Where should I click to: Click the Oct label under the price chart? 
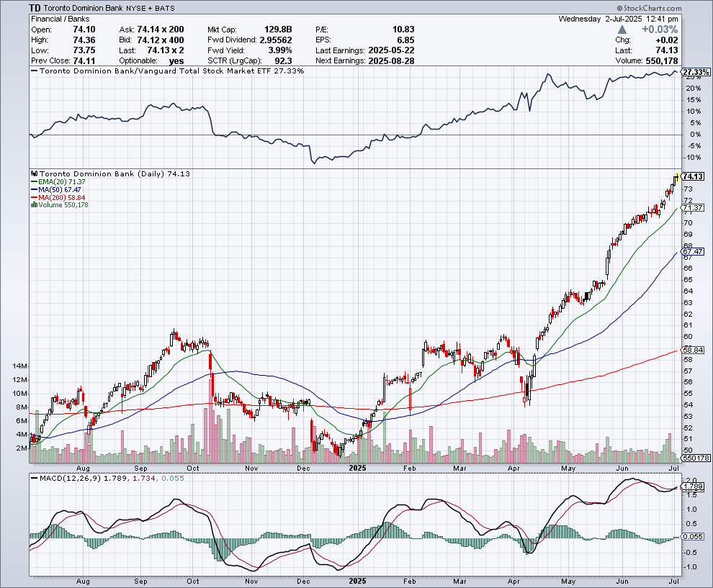tap(193, 469)
